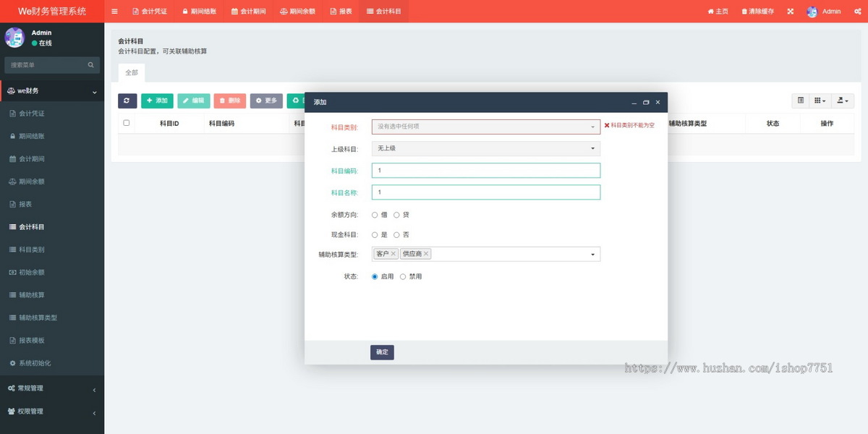The image size is (868, 434).
Task: Switch to 会计期间 top tab
Action: pyautogui.click(x=248, y=12)
